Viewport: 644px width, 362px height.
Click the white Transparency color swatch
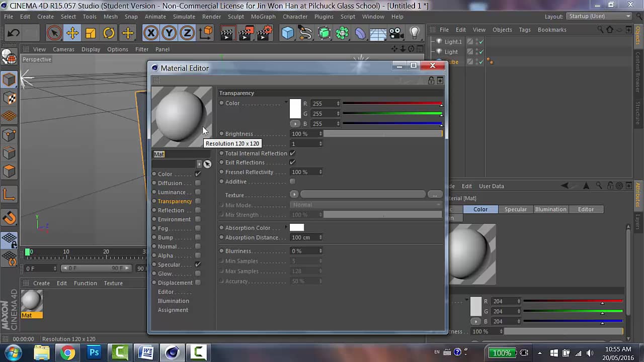pyautogui.click(x=295, y=109)
